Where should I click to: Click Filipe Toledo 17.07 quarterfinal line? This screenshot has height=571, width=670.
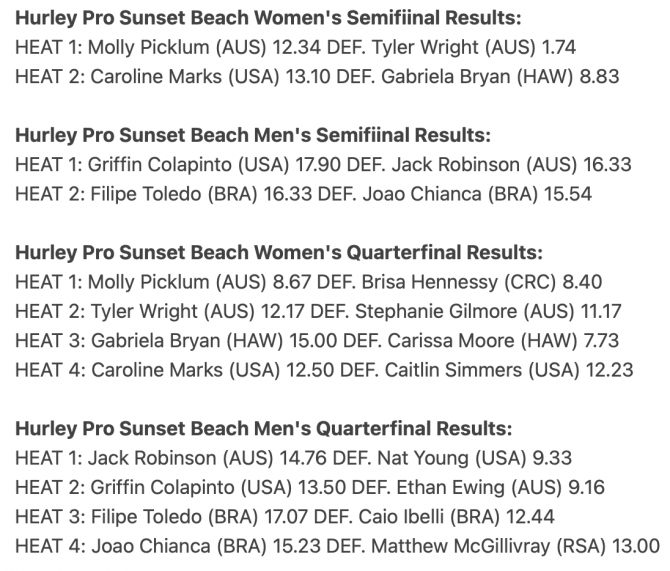coord(285,517)
